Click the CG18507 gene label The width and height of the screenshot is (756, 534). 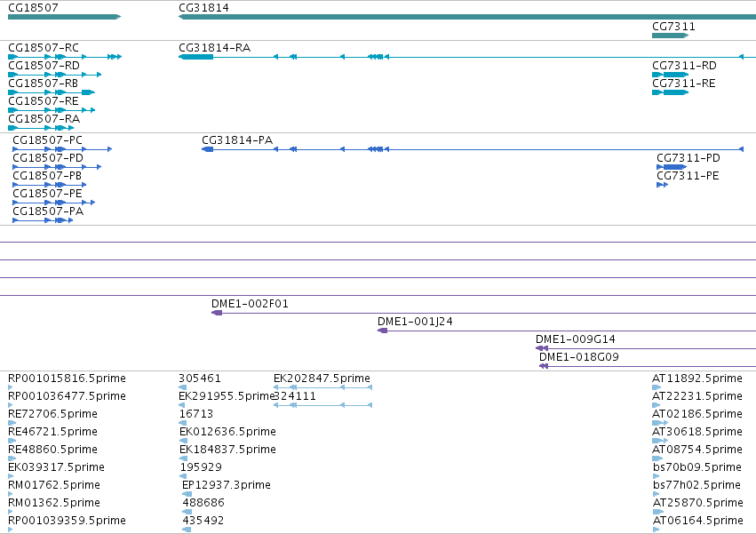click(33, 8)
